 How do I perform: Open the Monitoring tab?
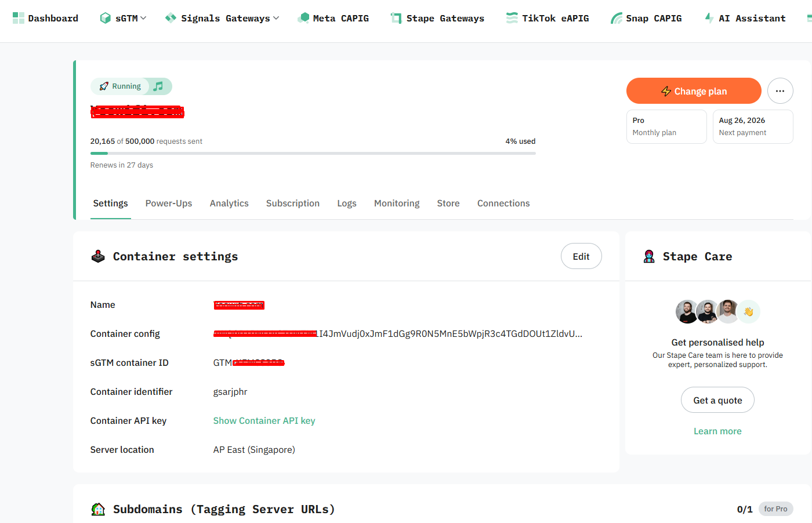pos(397,204)
